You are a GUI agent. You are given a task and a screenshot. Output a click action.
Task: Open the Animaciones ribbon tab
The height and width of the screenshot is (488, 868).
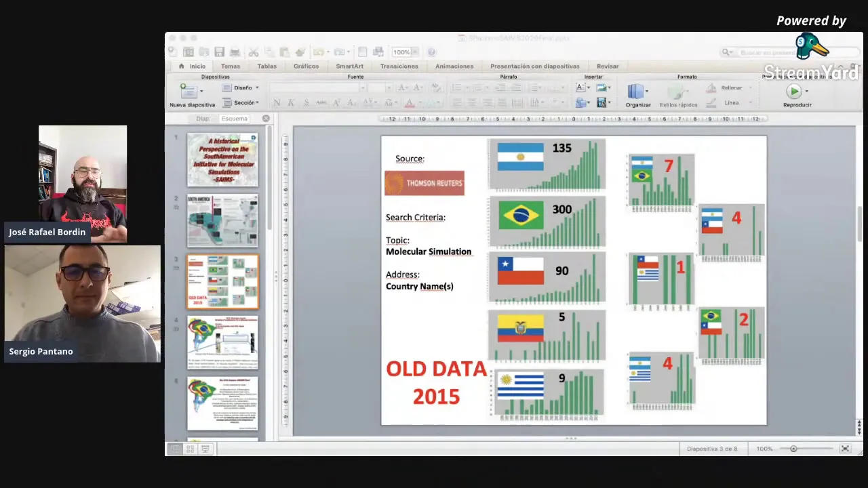click(x=454, y=66)
